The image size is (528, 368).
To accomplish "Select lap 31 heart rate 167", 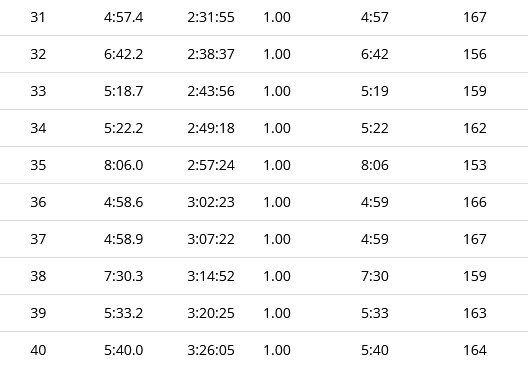I will [475, 17].
